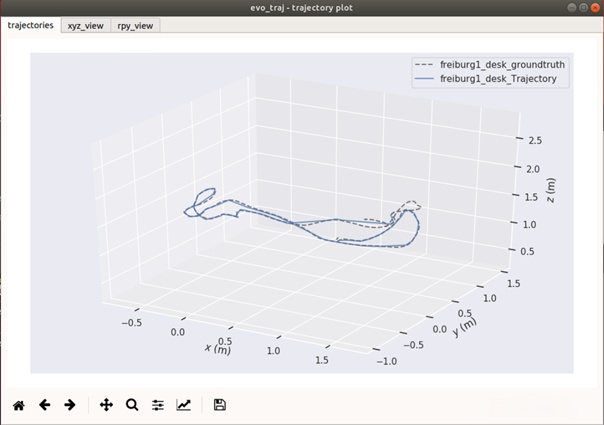Click the y (m) axis label
The width and height of the screenshot is (604, 425).
(x=464, y=327)
